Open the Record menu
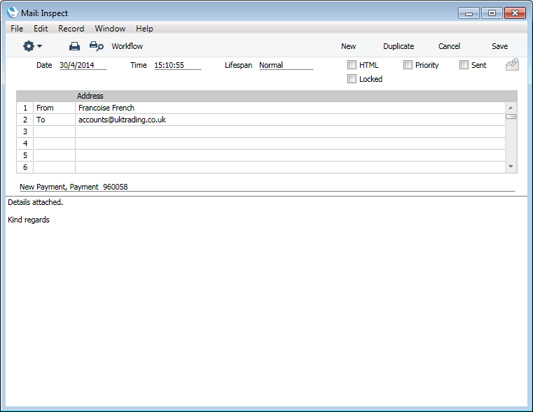Viewport: 533px width, 412px height. [x=71, y=29]
